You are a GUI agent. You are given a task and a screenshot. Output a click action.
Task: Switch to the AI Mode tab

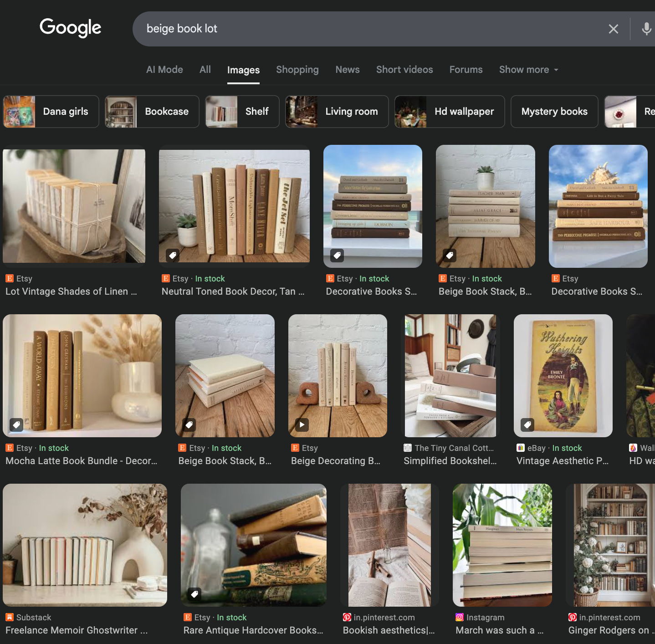(x=164, y=70)
